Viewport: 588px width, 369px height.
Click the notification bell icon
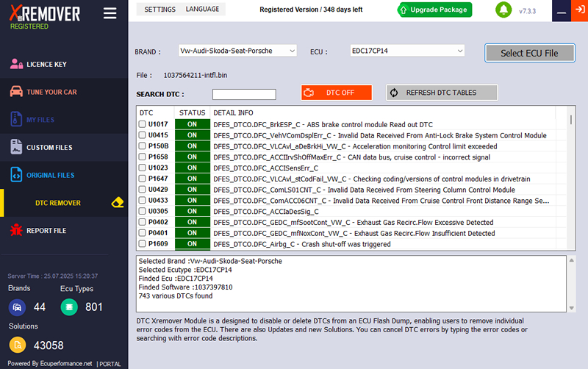click(503, 10)
